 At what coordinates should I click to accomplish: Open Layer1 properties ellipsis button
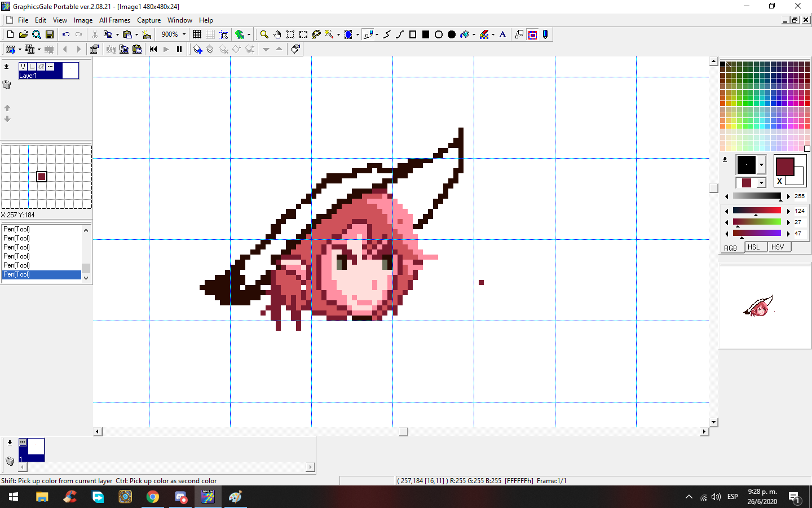50,67
